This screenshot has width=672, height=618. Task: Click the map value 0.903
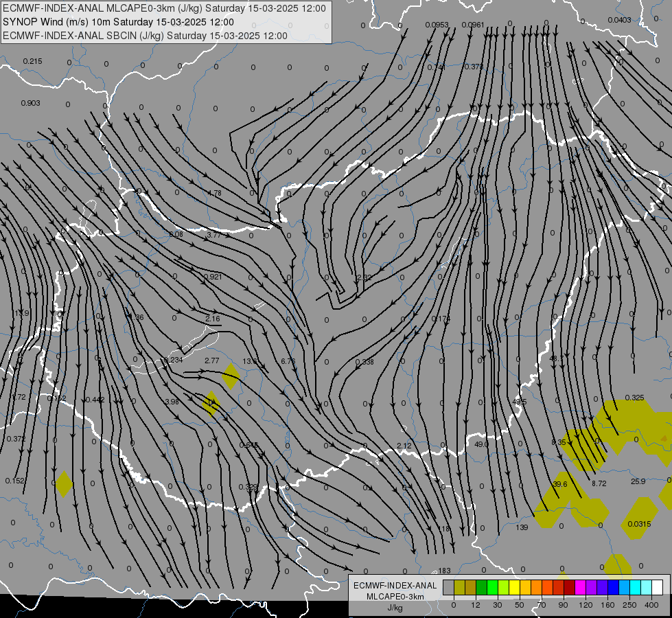point(30,103)
